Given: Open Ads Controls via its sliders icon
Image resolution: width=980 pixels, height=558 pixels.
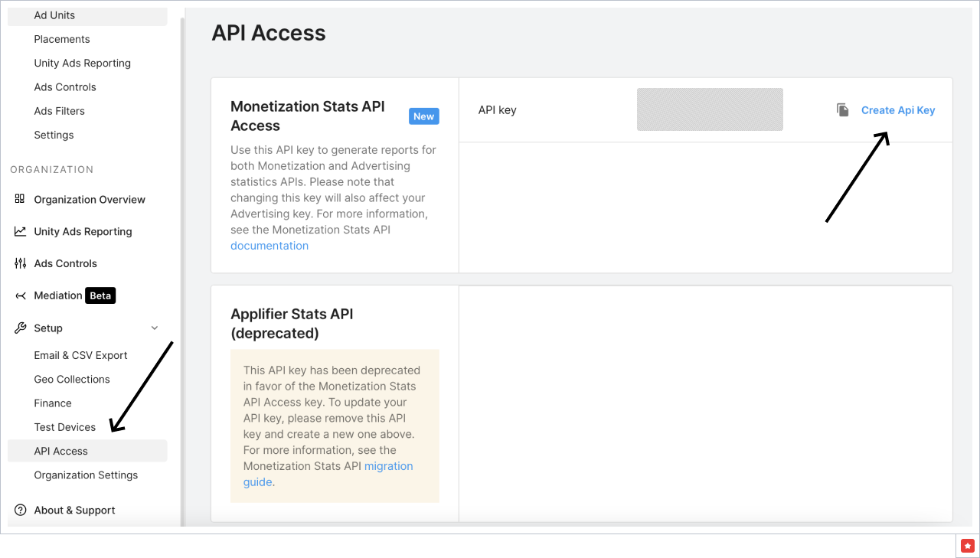Looking at the screenshot, I should point(20,263).
